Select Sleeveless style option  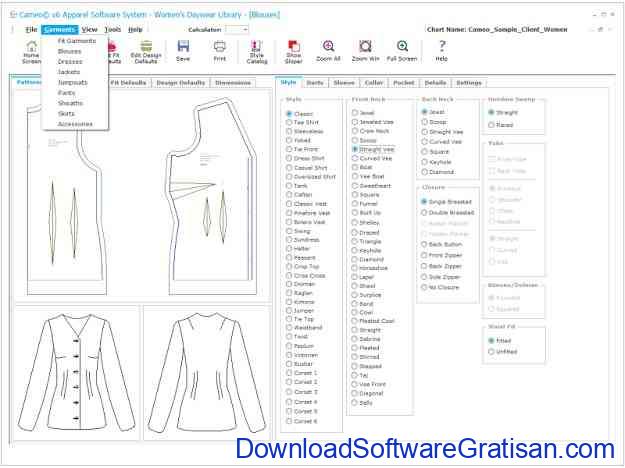(305, 131)
